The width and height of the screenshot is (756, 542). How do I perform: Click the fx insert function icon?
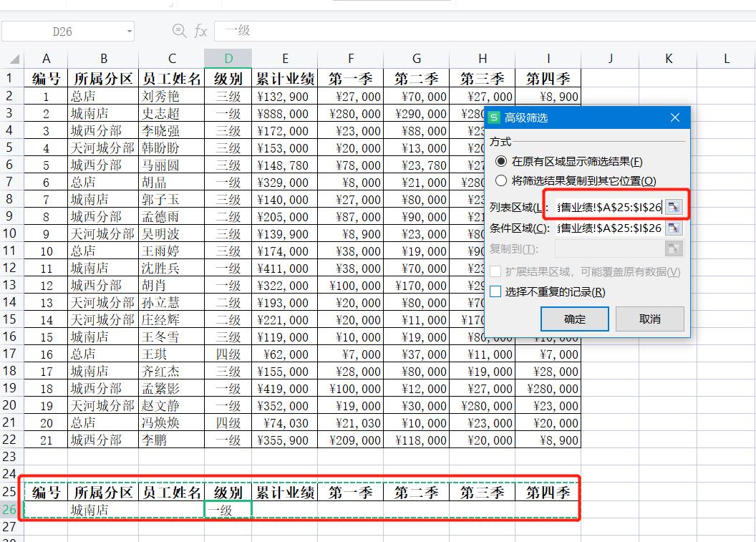[x=200, y=31]
